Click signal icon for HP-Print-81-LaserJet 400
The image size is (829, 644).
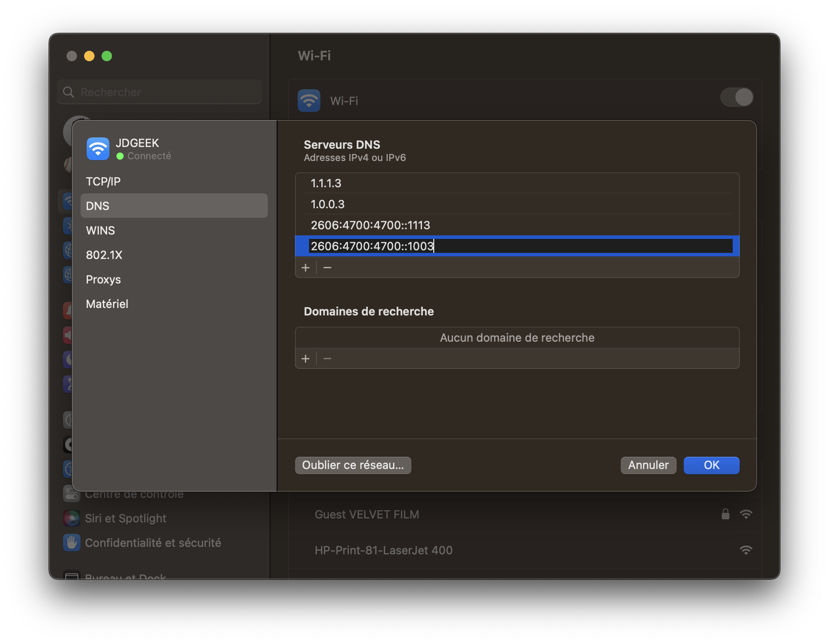click(746, 550)
